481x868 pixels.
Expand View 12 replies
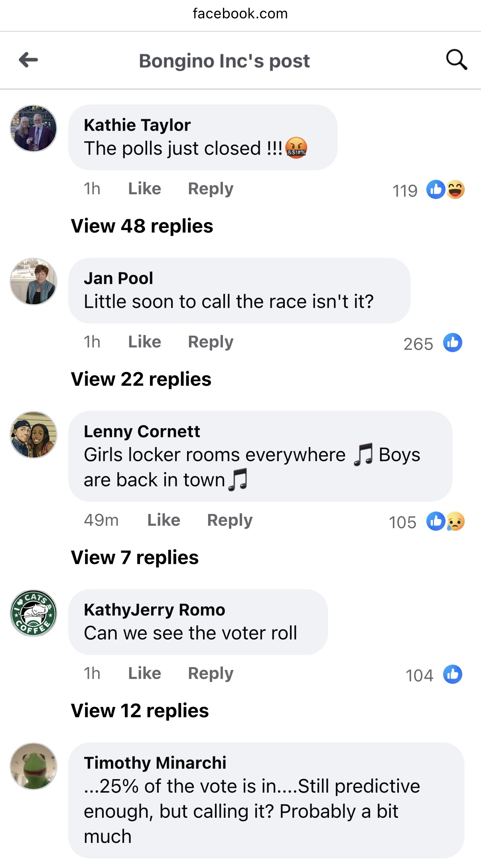coord(140,711)
